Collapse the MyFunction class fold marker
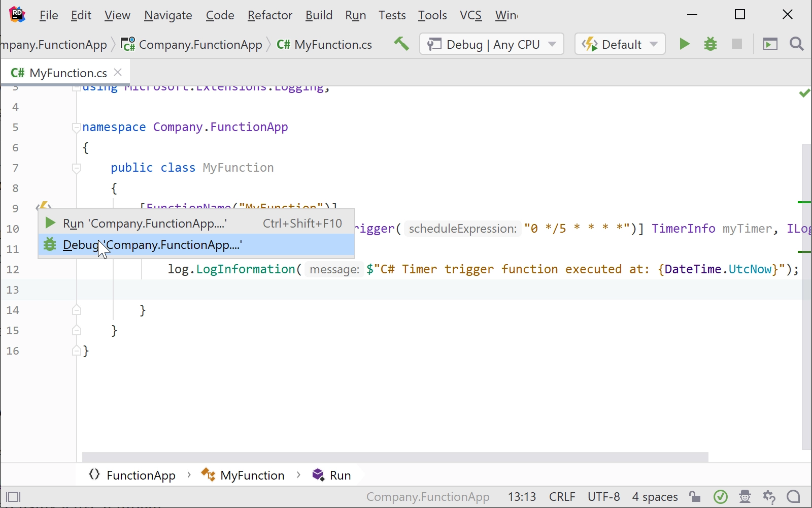 click(x=77, y=168)
